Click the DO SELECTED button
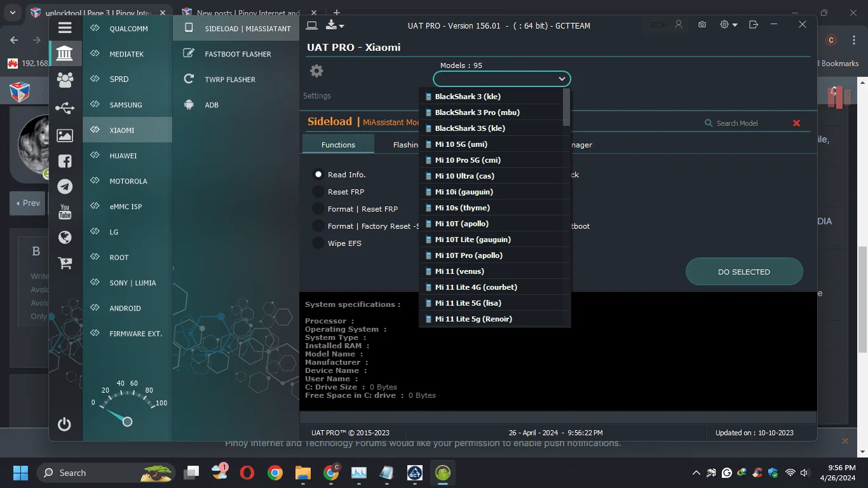Image resolution: width=868 pixels, height=488 pixels. pos(744,271)
